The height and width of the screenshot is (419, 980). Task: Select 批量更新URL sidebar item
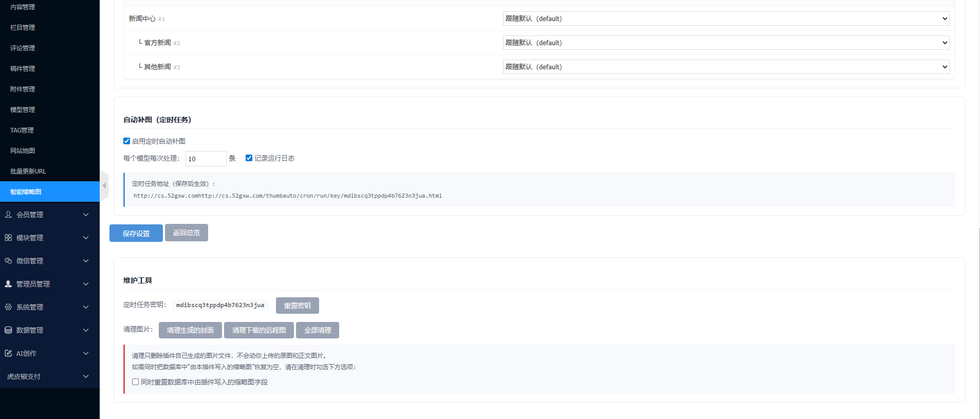[x=50, y=171]
